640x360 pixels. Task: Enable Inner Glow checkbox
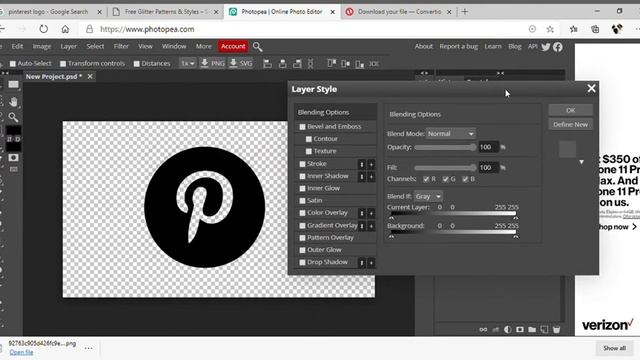302,189
